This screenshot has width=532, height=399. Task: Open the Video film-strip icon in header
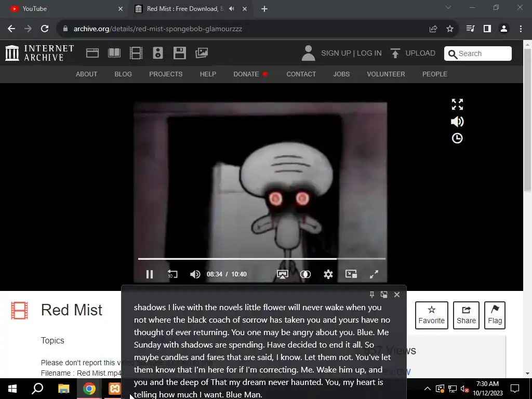tap(136, 53)
